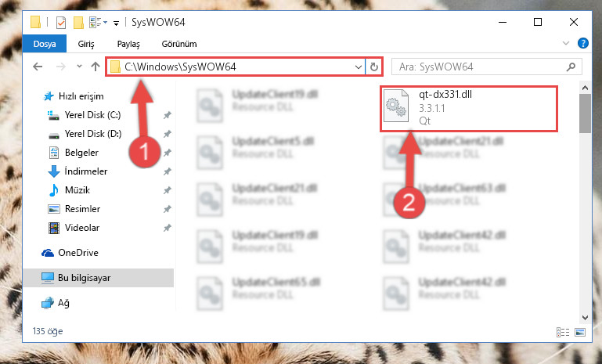602x364 pixels.
Task: Open Properties from quick access toolbar
Action: click(61, 23)
